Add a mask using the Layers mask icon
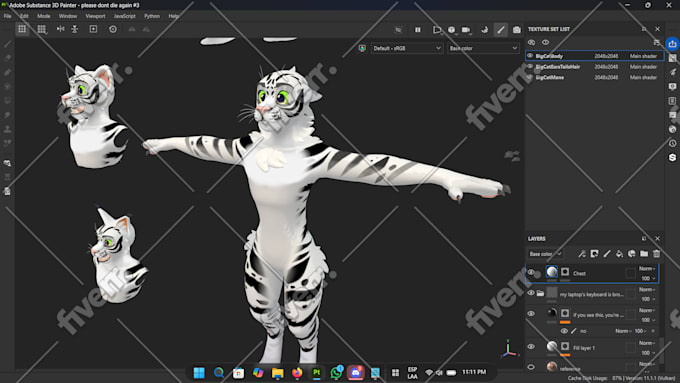The image size is (680, 383). click(x=594, y=254)
